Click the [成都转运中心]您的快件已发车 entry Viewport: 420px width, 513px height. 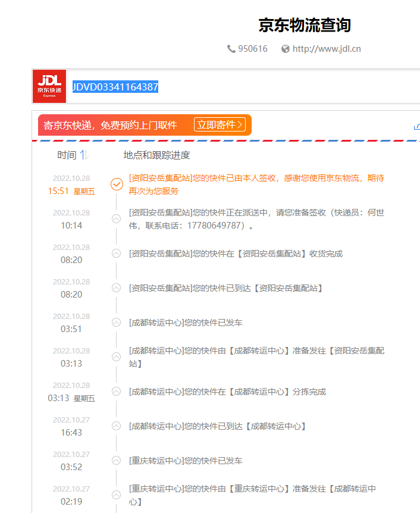click(x=186, y=323)
